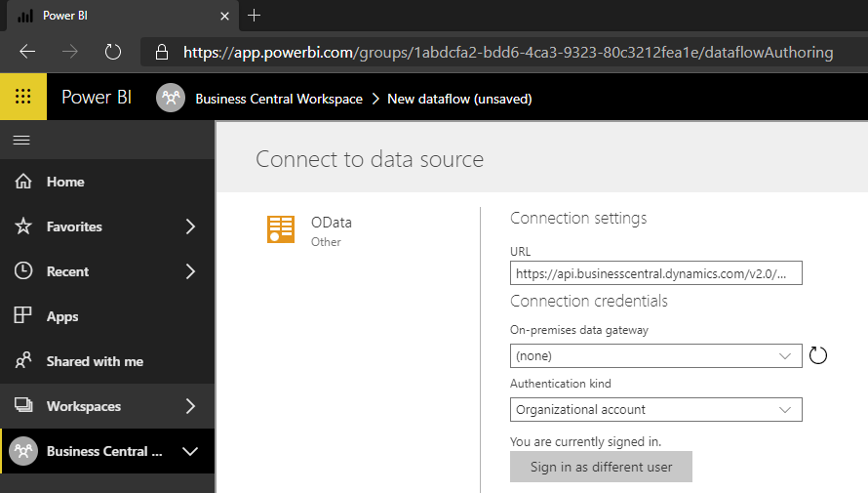Viewport: 868px width, 493px height.
Task: Click Sign in as different user button
Action: (601, 467)
